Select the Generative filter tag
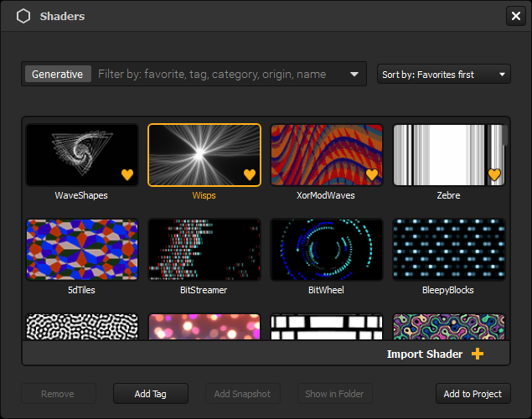The height and width of the screenshot is (419, 532). (58, 74)
